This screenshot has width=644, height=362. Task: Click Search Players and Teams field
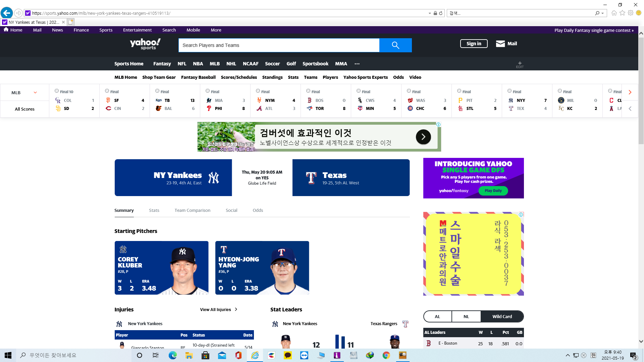(x=279, y=45)
